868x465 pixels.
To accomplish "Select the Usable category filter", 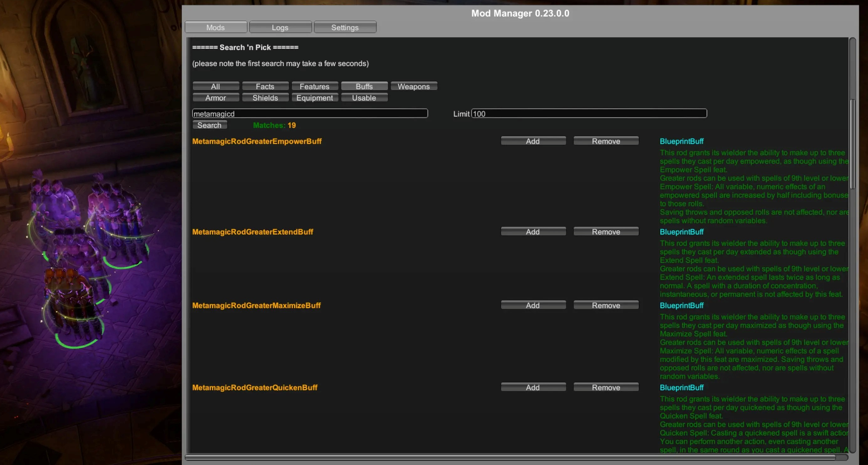I will pyautogui.click(x=364, y=98).
